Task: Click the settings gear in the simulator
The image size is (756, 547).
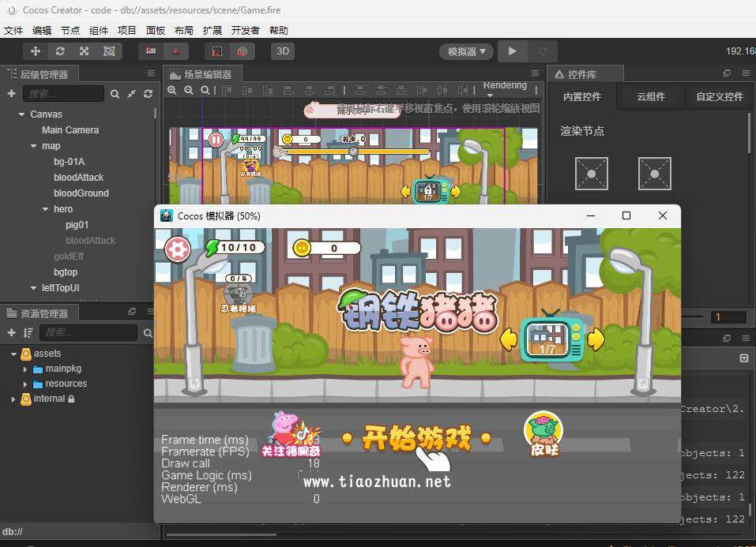Action: pos(178,249)
